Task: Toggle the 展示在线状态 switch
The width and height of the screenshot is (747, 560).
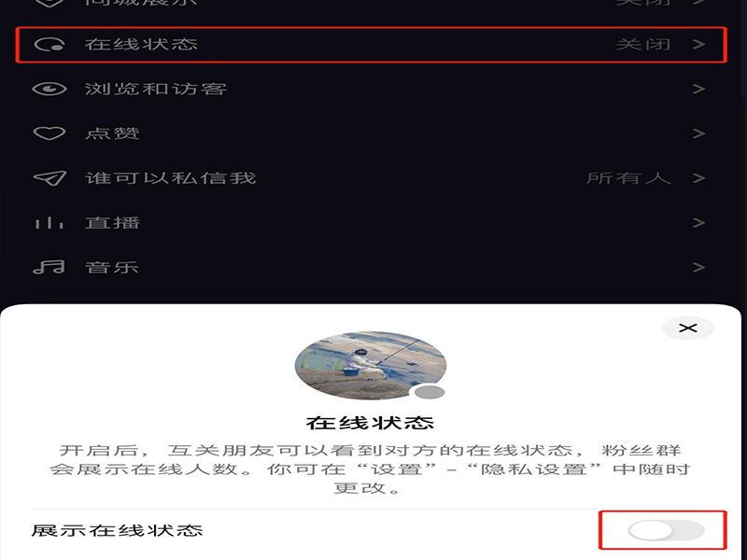Action: coord(666,530)
